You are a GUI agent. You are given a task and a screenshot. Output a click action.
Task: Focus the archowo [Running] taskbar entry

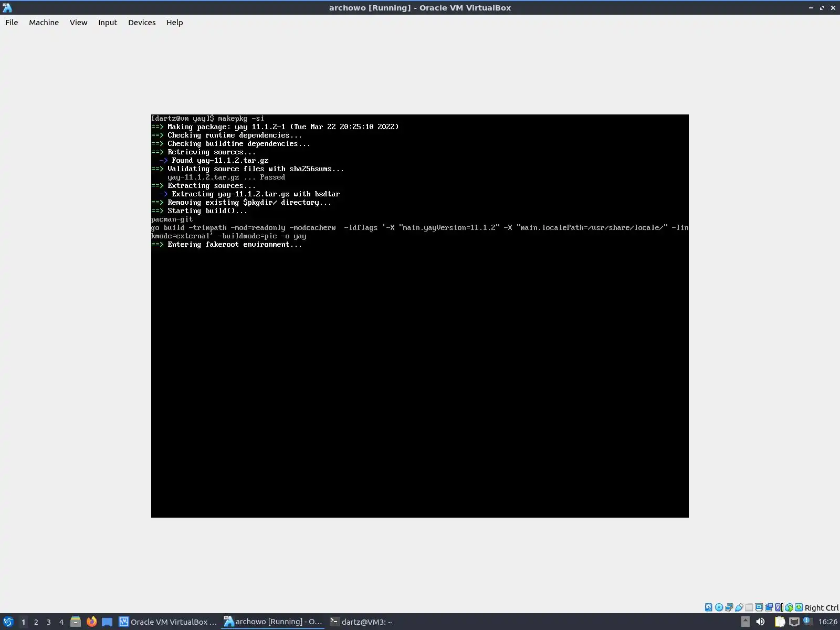tap(273, 622)
